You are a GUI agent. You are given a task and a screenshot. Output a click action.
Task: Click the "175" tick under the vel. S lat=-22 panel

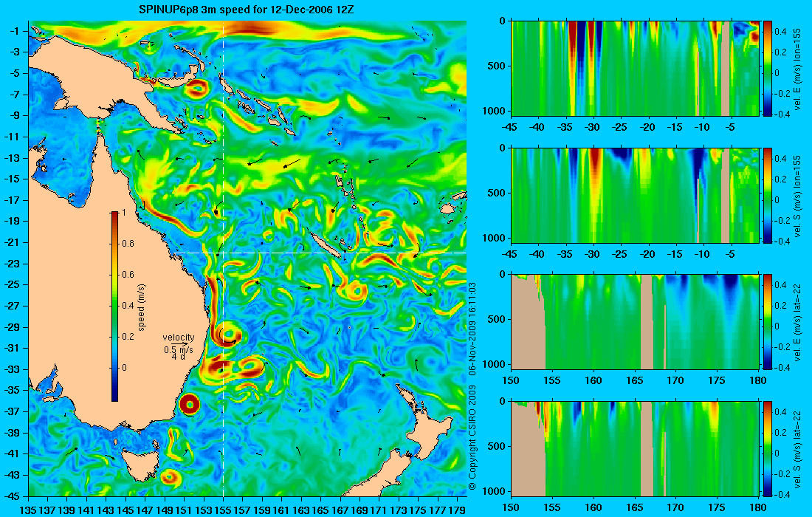point(718,507)
